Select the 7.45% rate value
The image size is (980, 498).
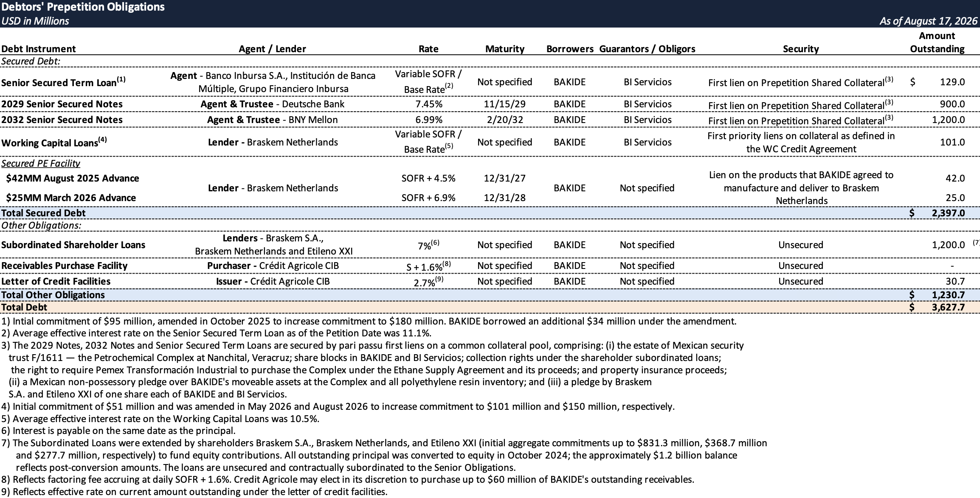tap(429, 104)
